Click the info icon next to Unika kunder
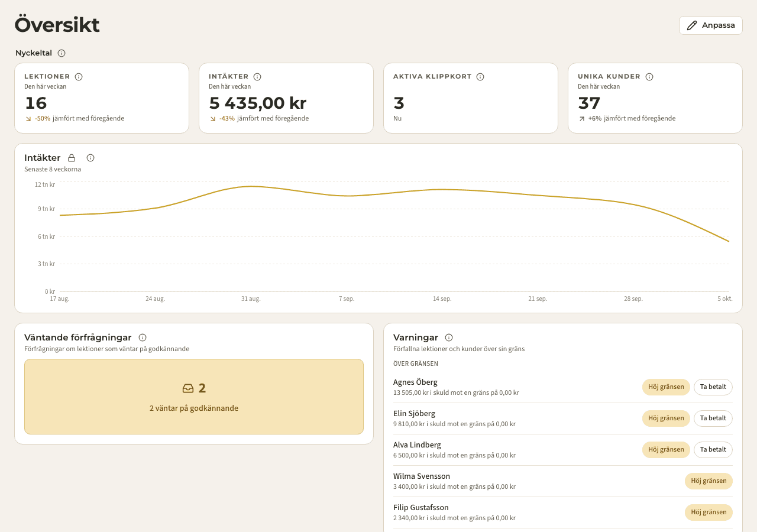 649,77
